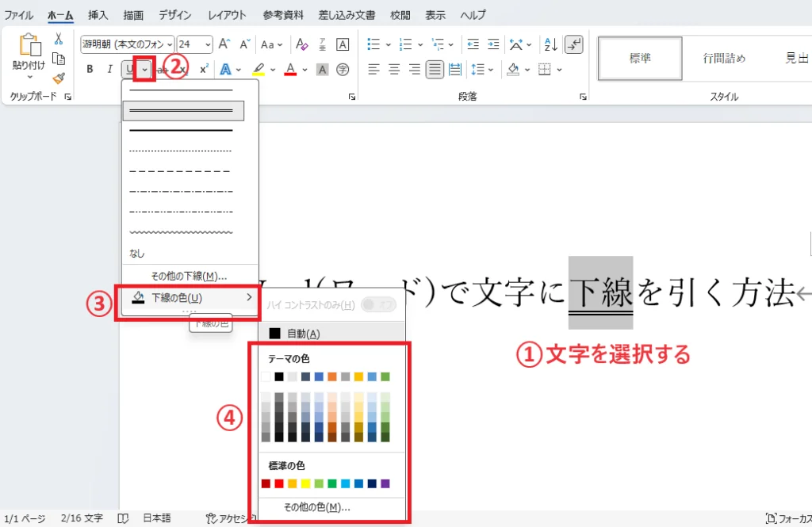Clear all formatting eraser icon
The image size is (812, 527).
(x=301, y=44)
